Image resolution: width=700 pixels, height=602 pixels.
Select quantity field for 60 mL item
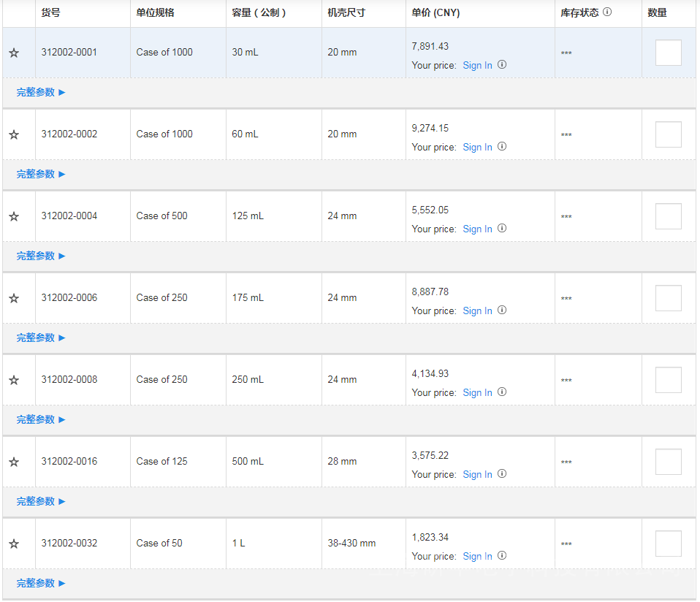coord(668,134)
